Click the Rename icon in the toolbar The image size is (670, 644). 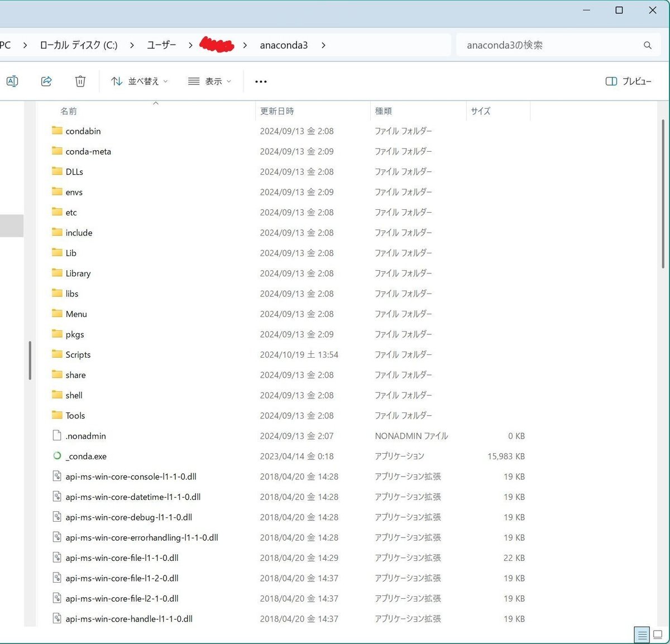(x=12, y=81)
